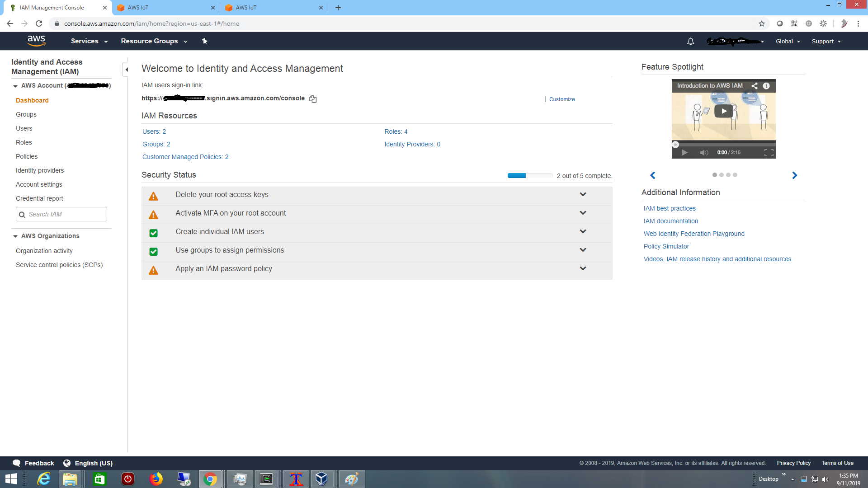
Task: Click the Customize sign-in link
Action: coord(562,99)
